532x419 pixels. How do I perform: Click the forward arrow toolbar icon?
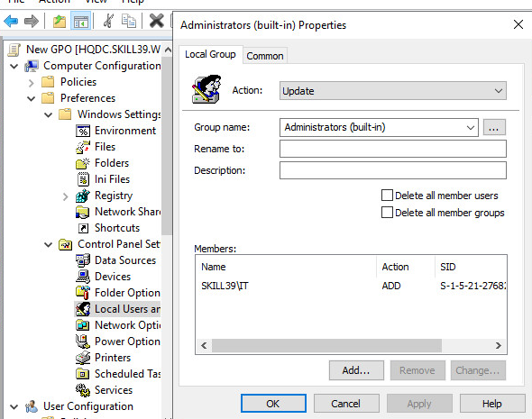coord(32,21)
